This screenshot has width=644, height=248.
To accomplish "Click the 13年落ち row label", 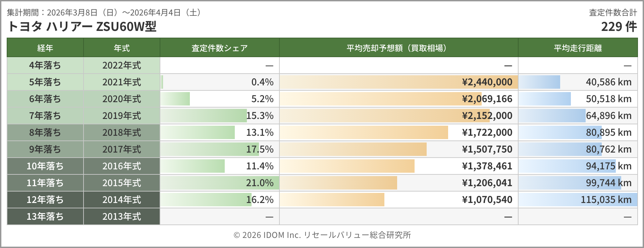I will pyautogui.click(x=45, y=216).
